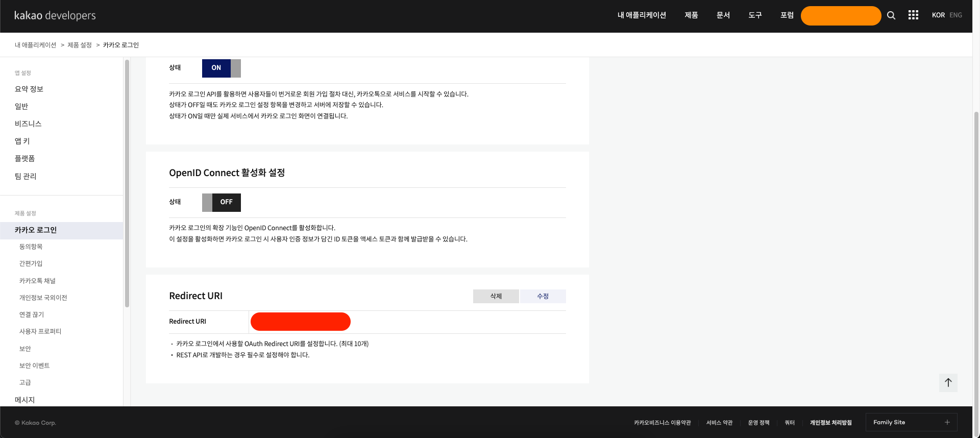Viewport: 980px width, 438px height.
Task: Open 보안 이벤트 submenu item
Action: click(x=34, y=366)
